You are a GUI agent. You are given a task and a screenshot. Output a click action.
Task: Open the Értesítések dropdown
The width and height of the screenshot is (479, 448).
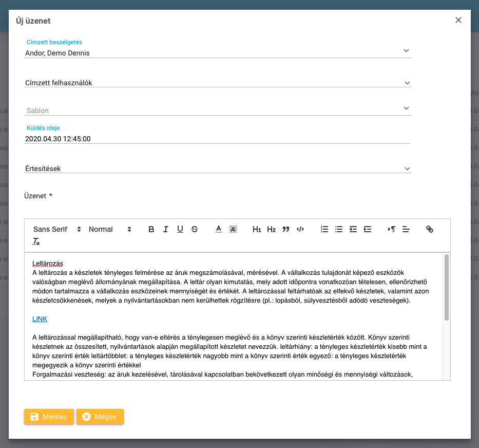tap(217, 169)
